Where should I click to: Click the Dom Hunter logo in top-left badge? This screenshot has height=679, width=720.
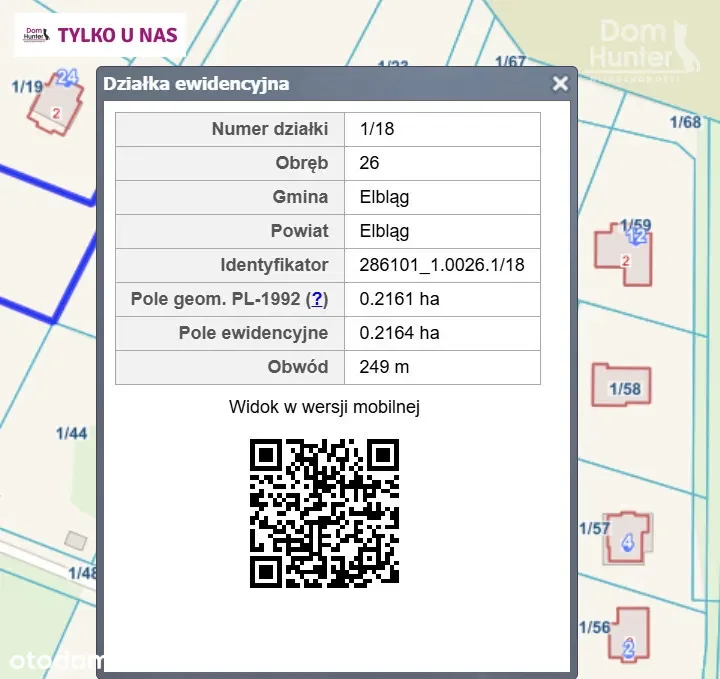tap(36, 35)
